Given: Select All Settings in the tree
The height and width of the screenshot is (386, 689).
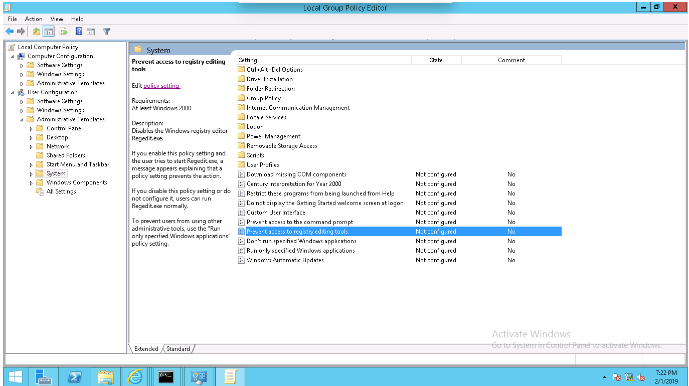Looking at the screenshot, I should [61, 191].
